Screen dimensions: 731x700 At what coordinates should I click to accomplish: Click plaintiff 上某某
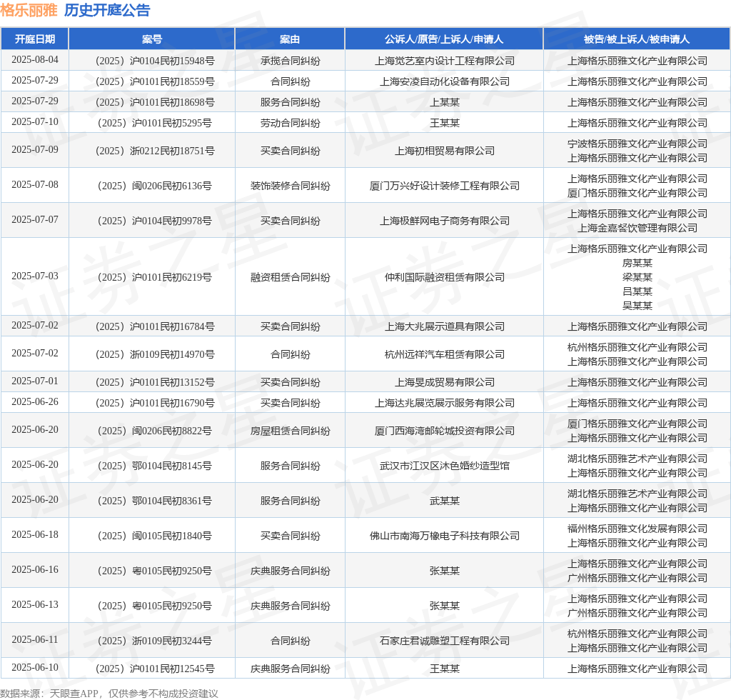point(444,102)
